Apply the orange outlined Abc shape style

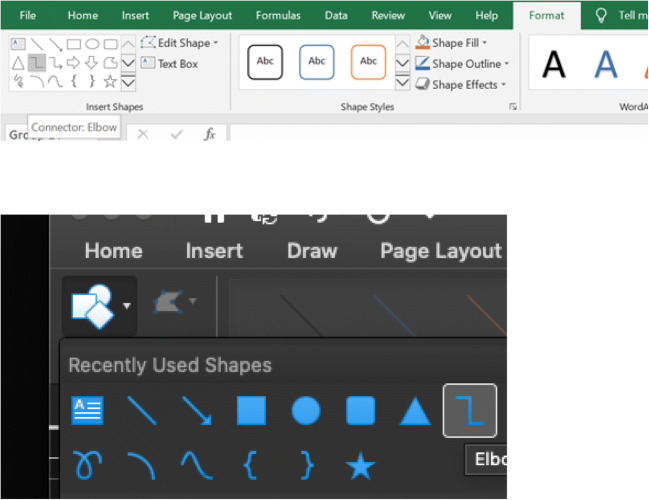point(368,62)
